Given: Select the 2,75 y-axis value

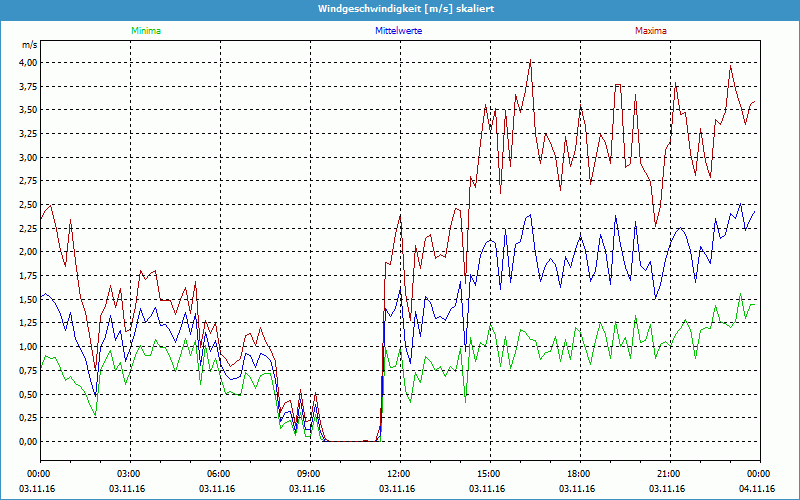Looking at the screenshot, I should tap(29, 181).
